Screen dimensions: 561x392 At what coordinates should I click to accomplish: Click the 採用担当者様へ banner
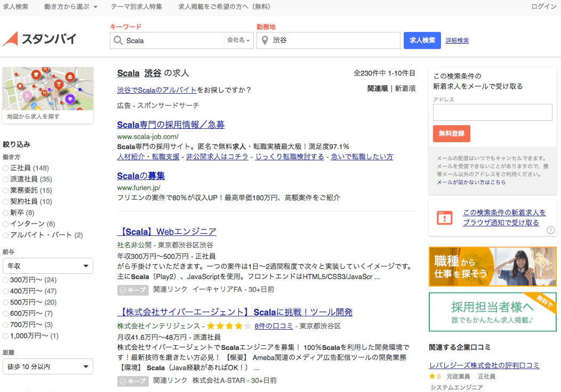click(x=493, y=312)
